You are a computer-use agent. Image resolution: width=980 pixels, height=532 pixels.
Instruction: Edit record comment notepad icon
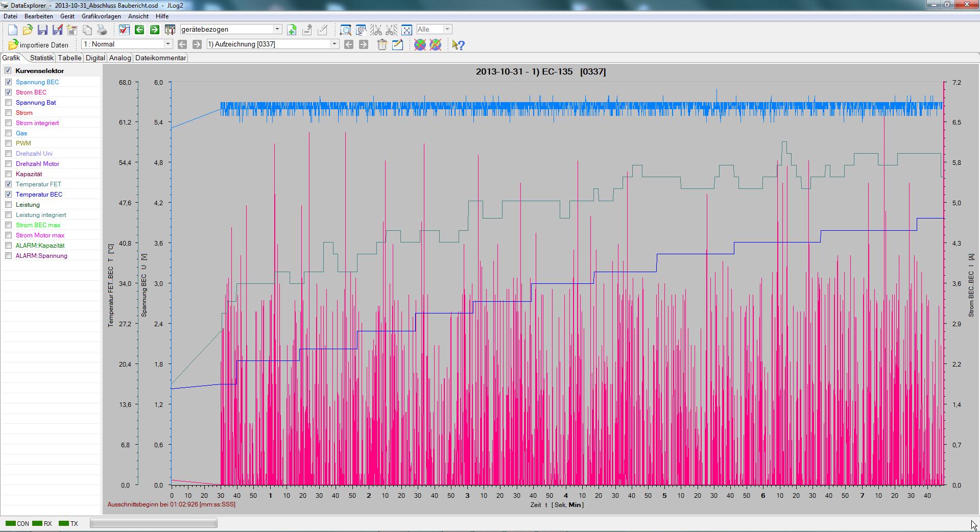pyautogui.click(x=397, y=45)
